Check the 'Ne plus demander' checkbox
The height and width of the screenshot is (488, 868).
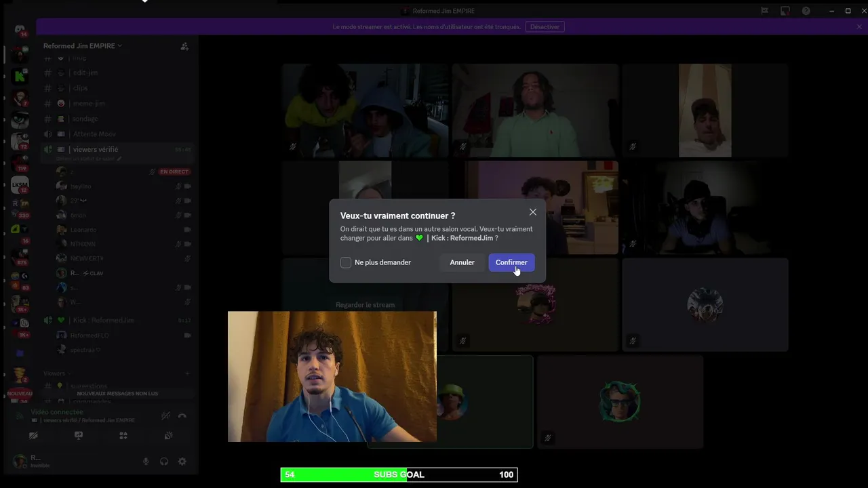[346, 262]
